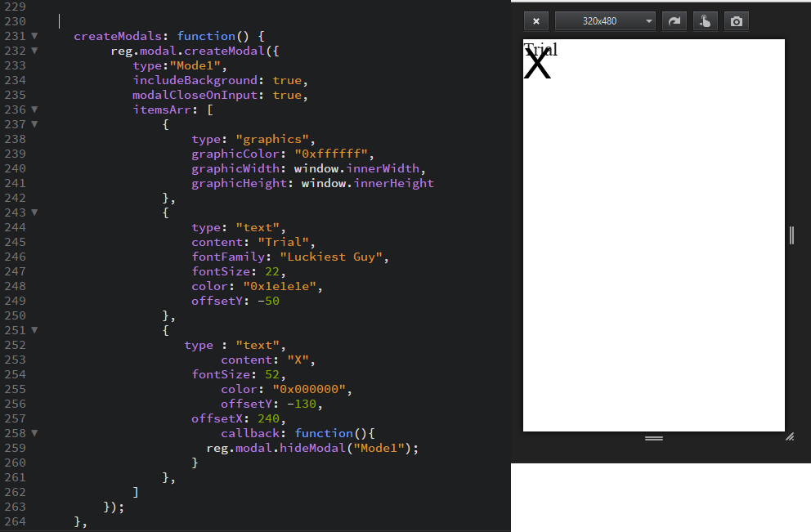Click the "graphics" string value
The width and height of the screenshot is (811, 532).
click(x=272, y=139)
